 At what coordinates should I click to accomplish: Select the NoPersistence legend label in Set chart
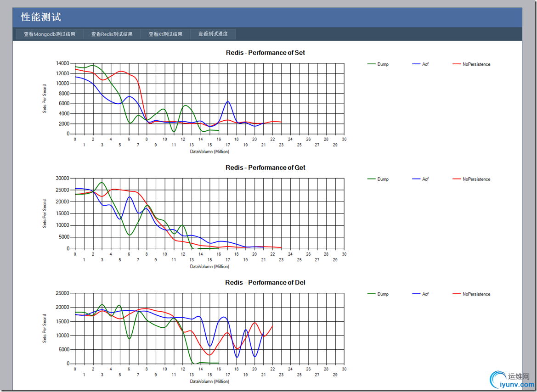(476, 64)
